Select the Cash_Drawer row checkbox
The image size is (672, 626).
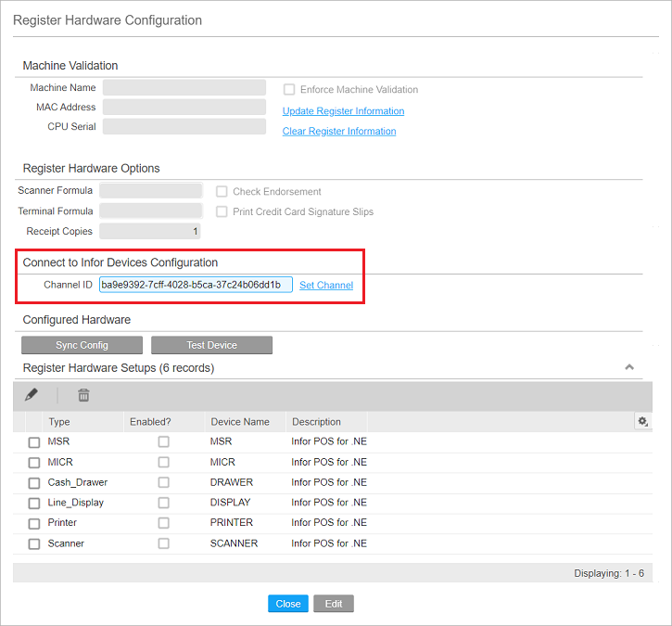coord(34,483)
